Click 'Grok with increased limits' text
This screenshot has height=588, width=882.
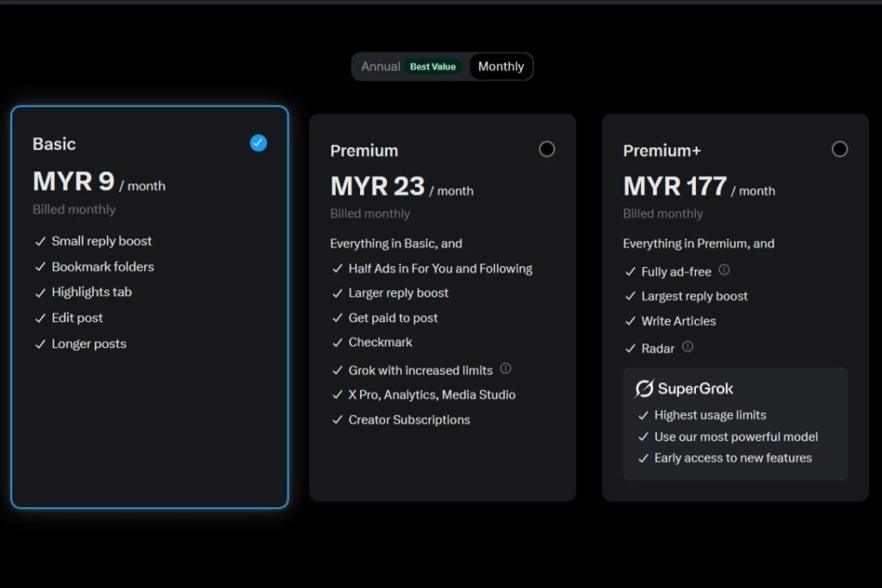click(420, 370)
